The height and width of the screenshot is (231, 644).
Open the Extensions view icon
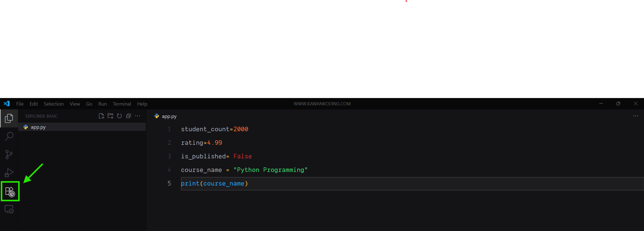[10, 192]
